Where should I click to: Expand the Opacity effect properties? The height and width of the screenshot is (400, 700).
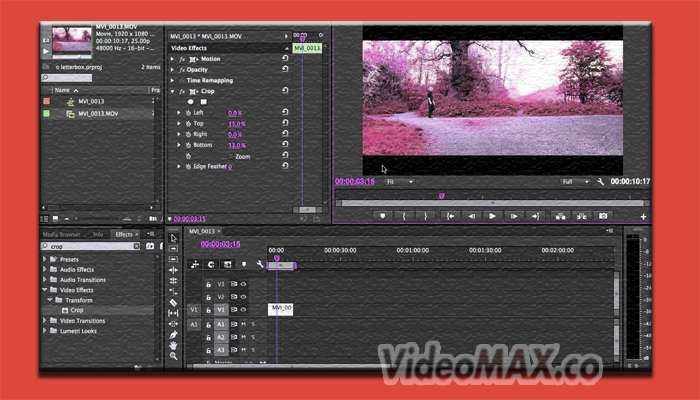click(x=172, y=70)
